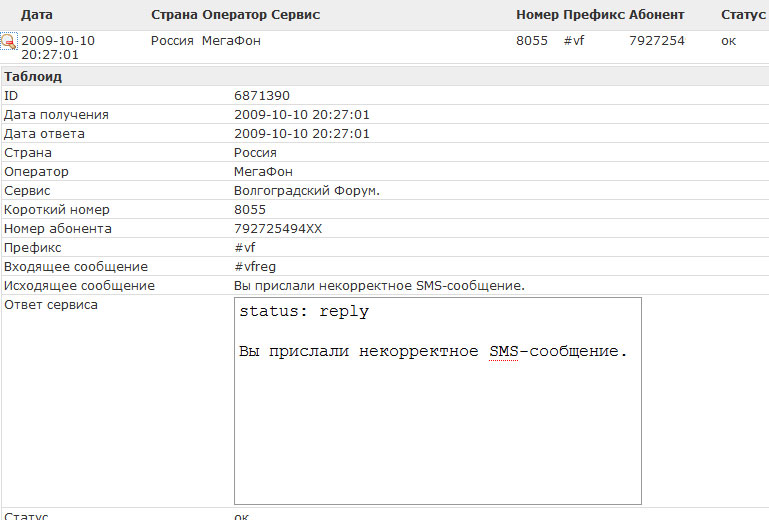769x520 pixels.
Task: Click the Оператор column header
Action: 235,15
